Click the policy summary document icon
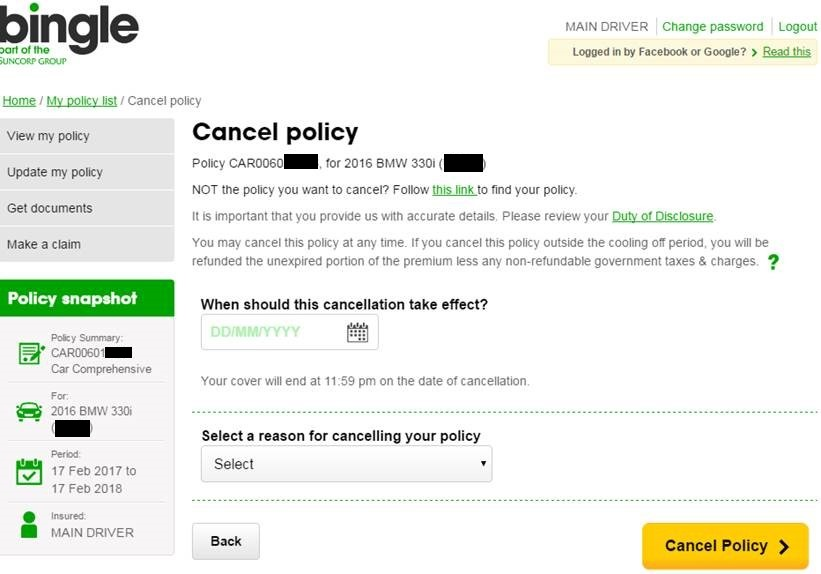 tap(31, 354)
